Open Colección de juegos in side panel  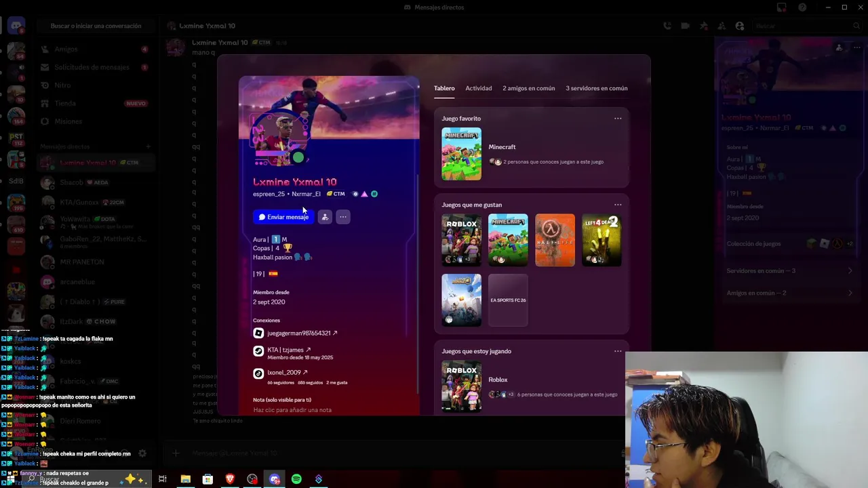(x=790, y=243)
